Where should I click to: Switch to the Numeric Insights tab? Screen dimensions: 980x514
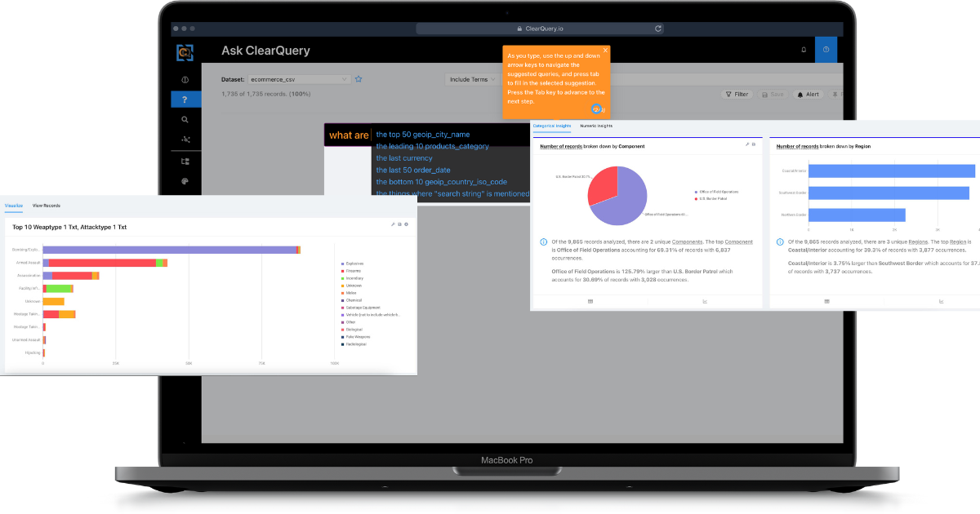pos(595,126)
